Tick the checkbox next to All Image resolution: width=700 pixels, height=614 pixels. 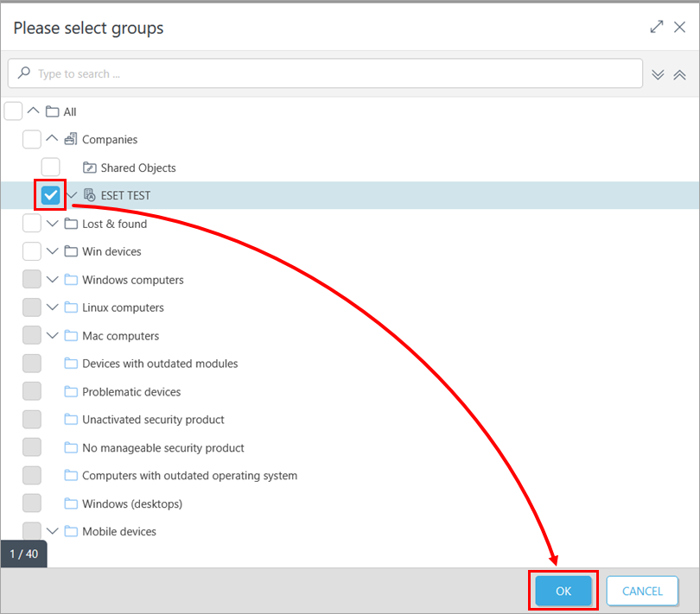point(13,111)
